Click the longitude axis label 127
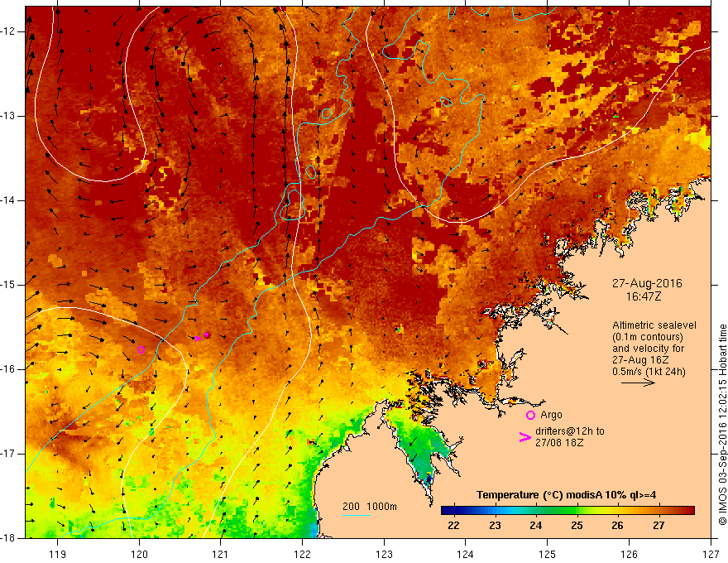The height and width of the screenshot is (563, 728). (x=711, y=554)
